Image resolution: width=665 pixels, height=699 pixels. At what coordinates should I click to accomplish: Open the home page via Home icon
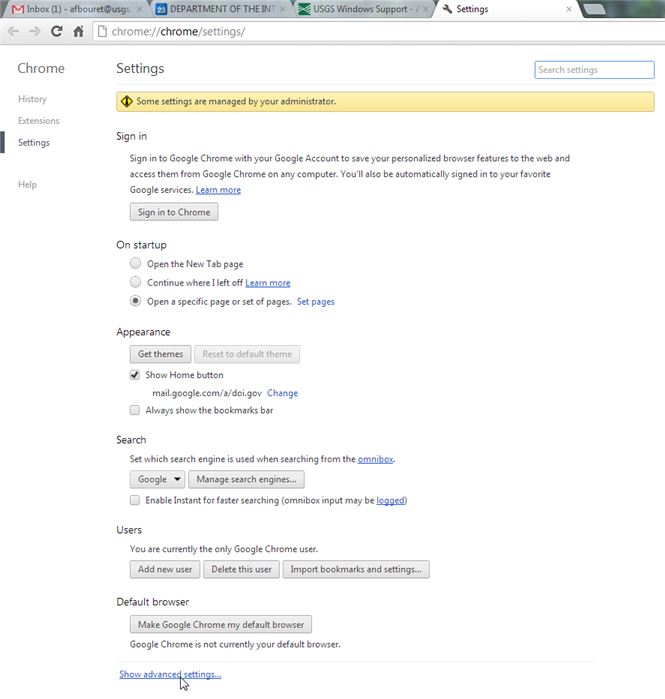point(78,31)
